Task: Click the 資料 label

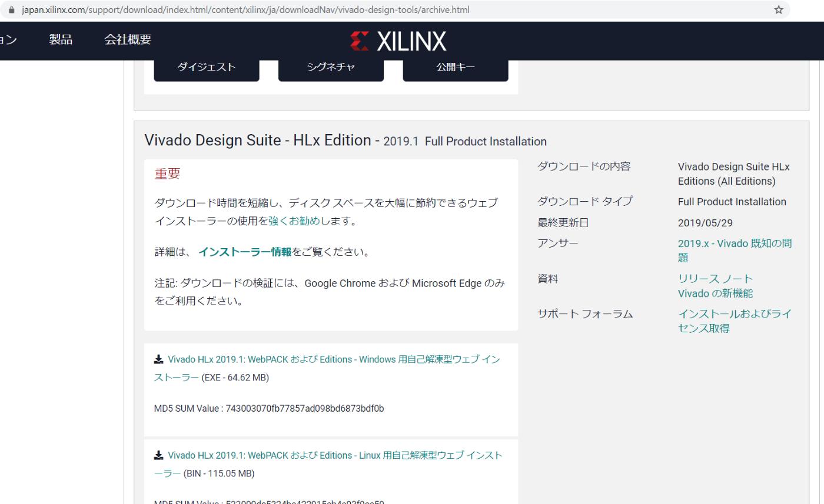Action: point(548,279)
